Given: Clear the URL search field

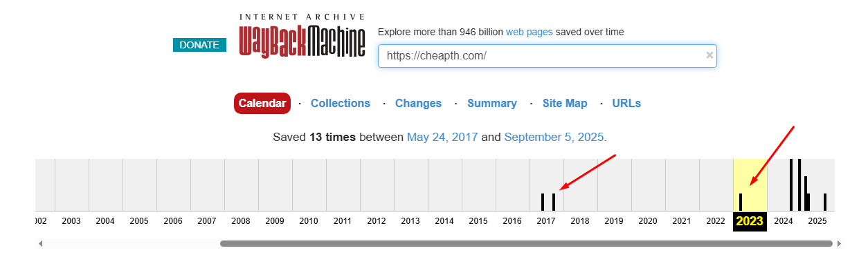Looking at the screenshot, I should (709, 55).
